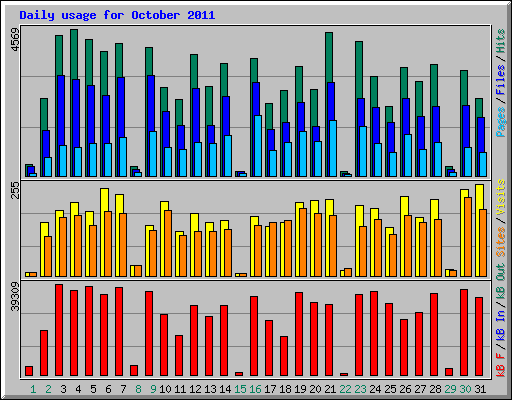Click day 11 on the x-axis
The width and height of the screenshot is (512, 400).
[x=180, y=389]
